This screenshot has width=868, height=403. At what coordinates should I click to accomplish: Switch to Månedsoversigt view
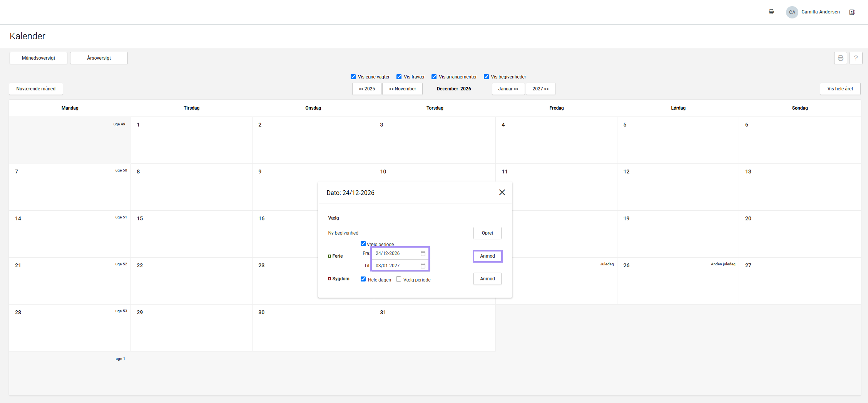tap(38, 58)
